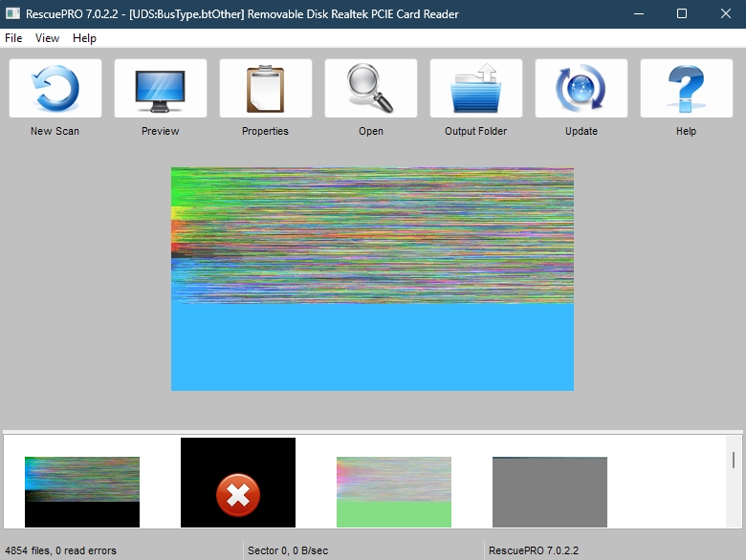Image resolution: width=746 pixels, height=560 pixels.
Task: Click the thumbnail strip vertical scrollbar
Action: point(734,461)
